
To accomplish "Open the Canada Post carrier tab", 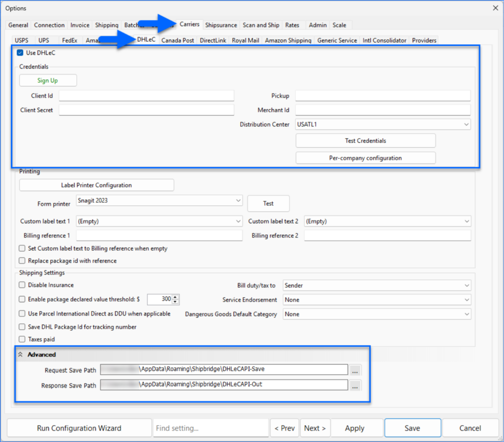I will (178, 40).
